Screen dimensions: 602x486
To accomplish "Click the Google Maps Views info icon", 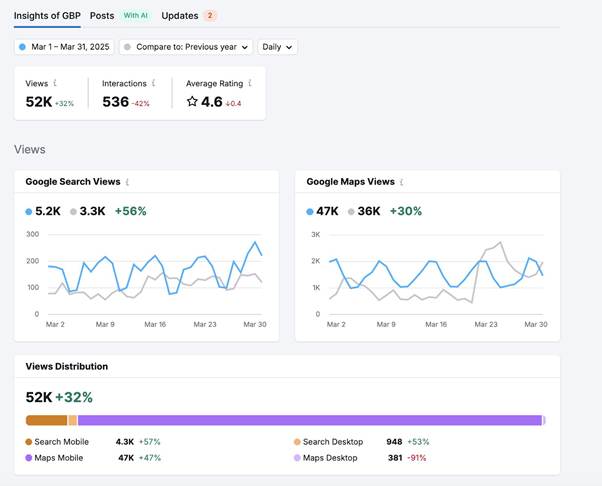I will point(402,182).
